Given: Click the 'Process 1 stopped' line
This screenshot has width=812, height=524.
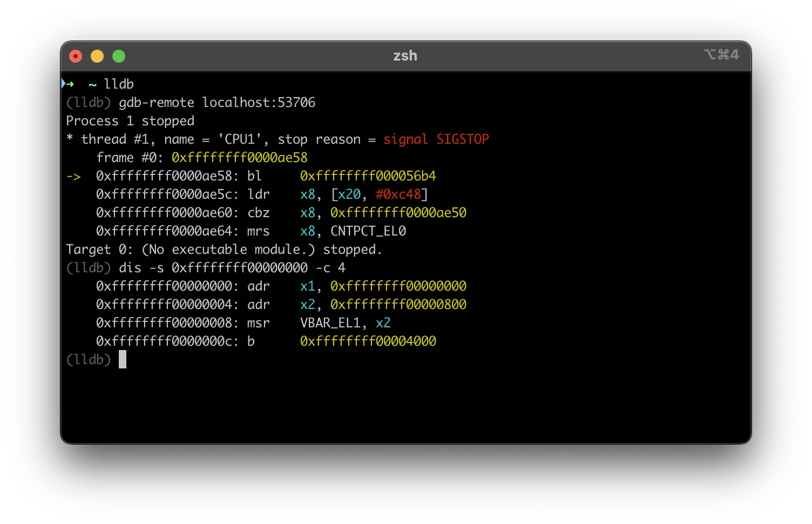Looking at the screenshot, I should click(130, 121).
